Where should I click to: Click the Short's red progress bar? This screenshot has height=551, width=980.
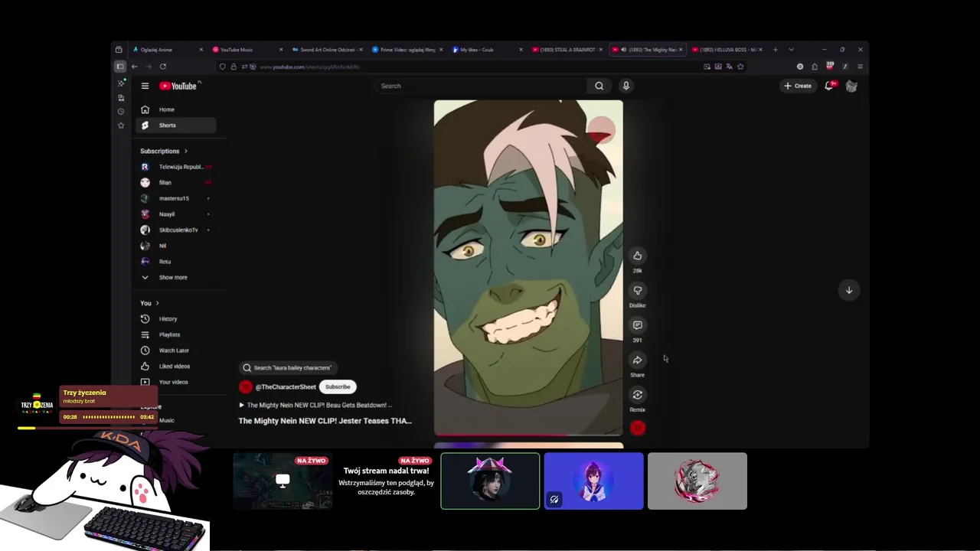tap(528, 435)
